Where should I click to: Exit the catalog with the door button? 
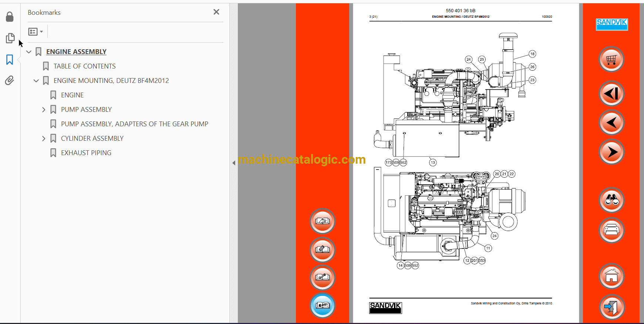point(611,307)
